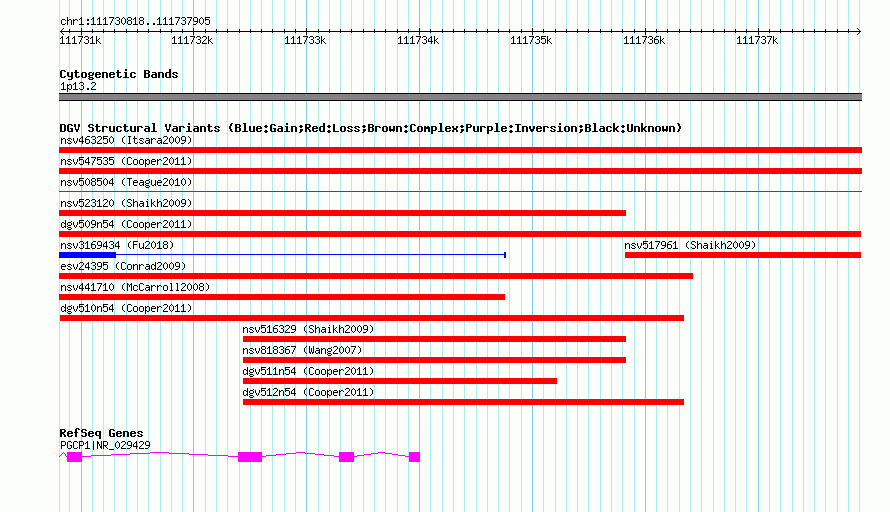The width and height of the screenshot is (890, 512).
Task: Click the first magenta exon of PGCP1
Action: 74,457
